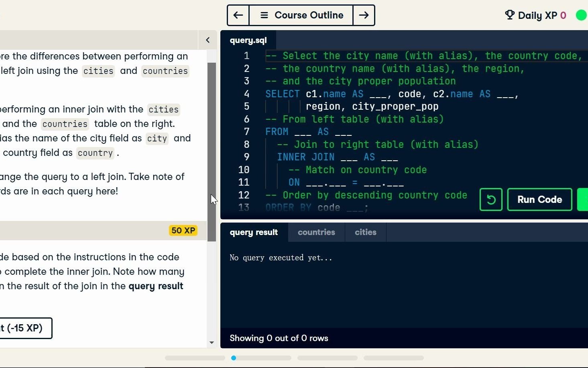This screenshot has width=588, height=368.
Task: Reset the code with the undo icon
Action: click(x=491, y=200)
